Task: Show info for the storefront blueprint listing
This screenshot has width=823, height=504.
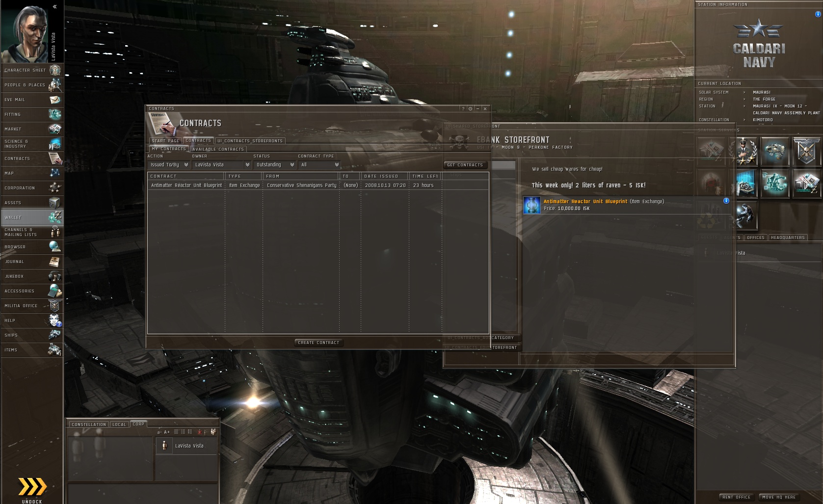Action: point(726,201)
